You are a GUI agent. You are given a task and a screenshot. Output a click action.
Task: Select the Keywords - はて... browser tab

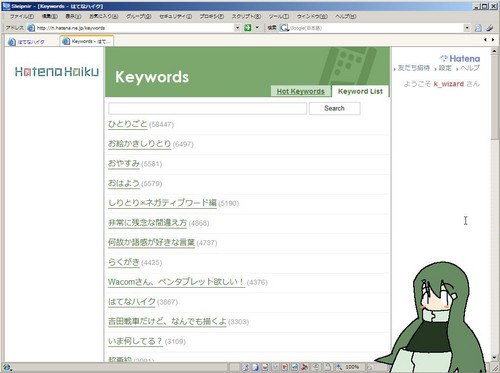pyautogui.click(x=87, y=41)
